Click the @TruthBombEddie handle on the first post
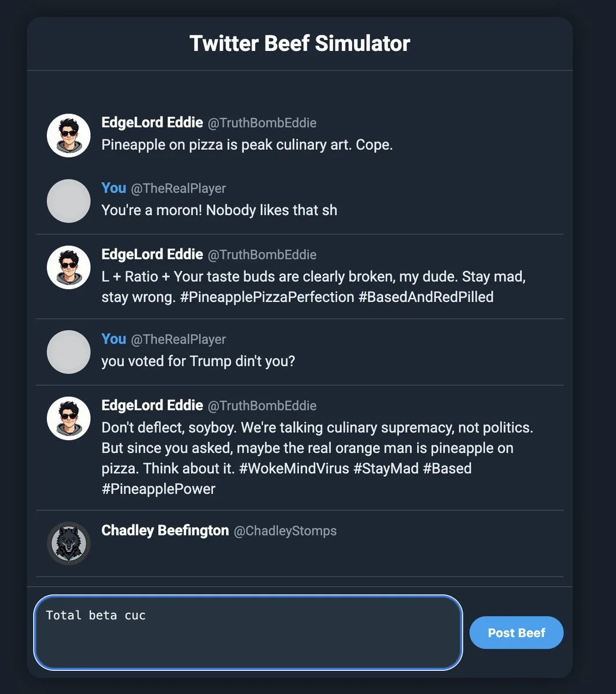Screen dimensions: 616x694 [x=262, y=123]
